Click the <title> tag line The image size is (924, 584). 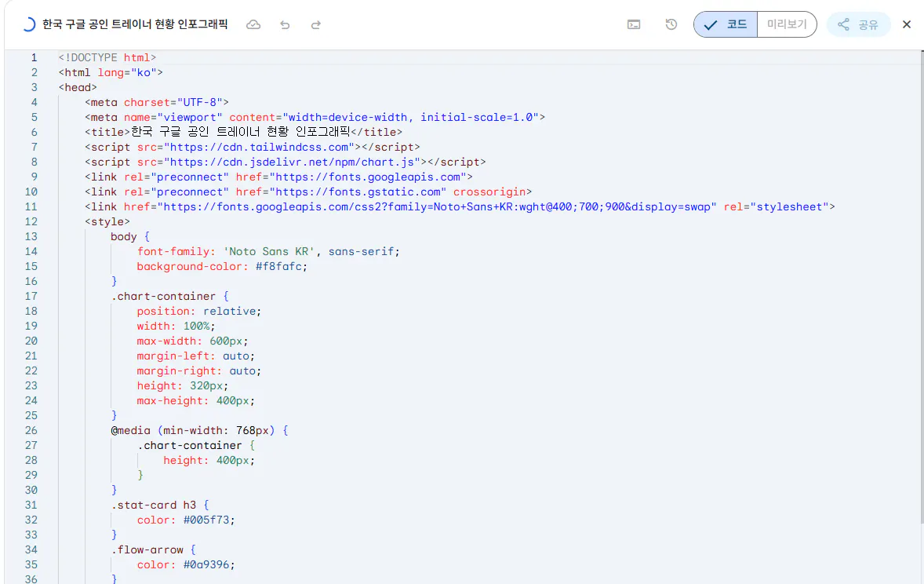click(243, 132)
